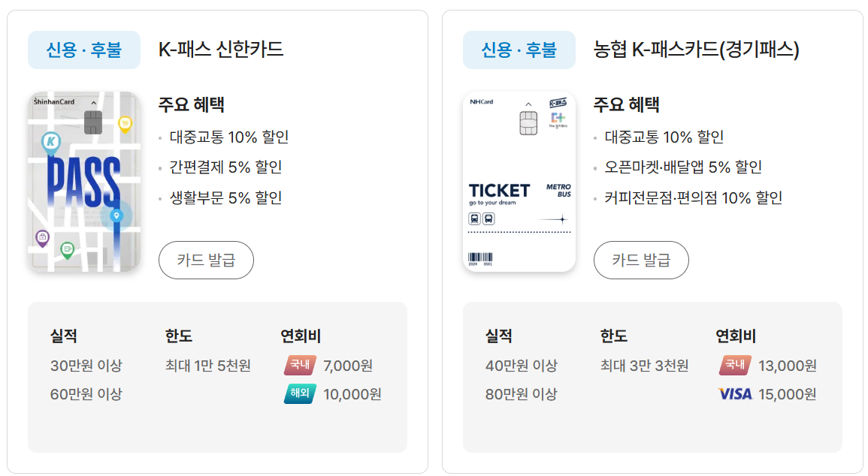Click the 국내 badge under 신한카드 연회비
The width and height of the screenshot is (868, 476).
click(x=300, y=366)
